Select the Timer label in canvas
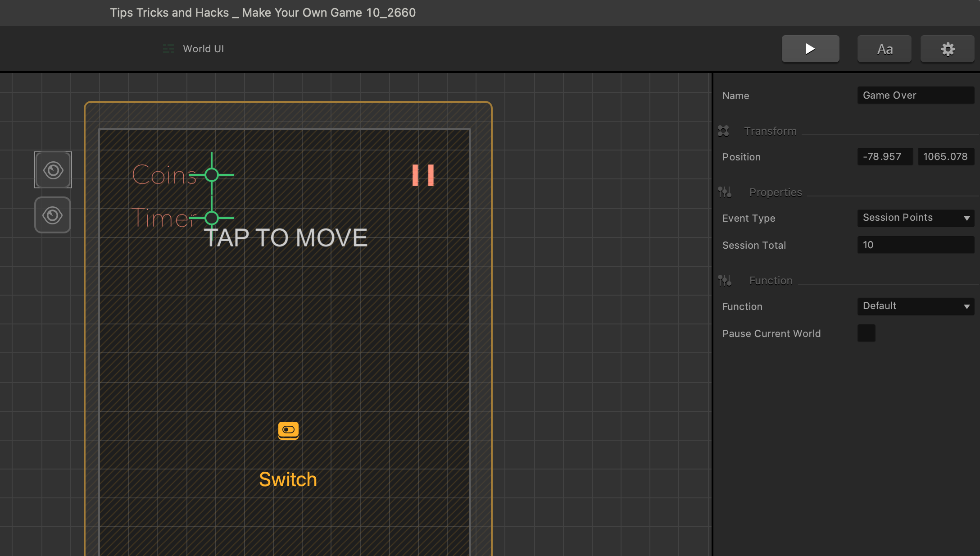Screen dimensions: 980x556 pos(163,218)
